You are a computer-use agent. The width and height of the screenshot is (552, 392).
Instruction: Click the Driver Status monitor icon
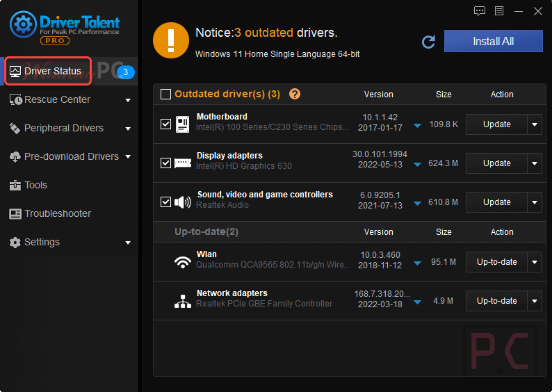pyautogui.click(x=15, y=72)
